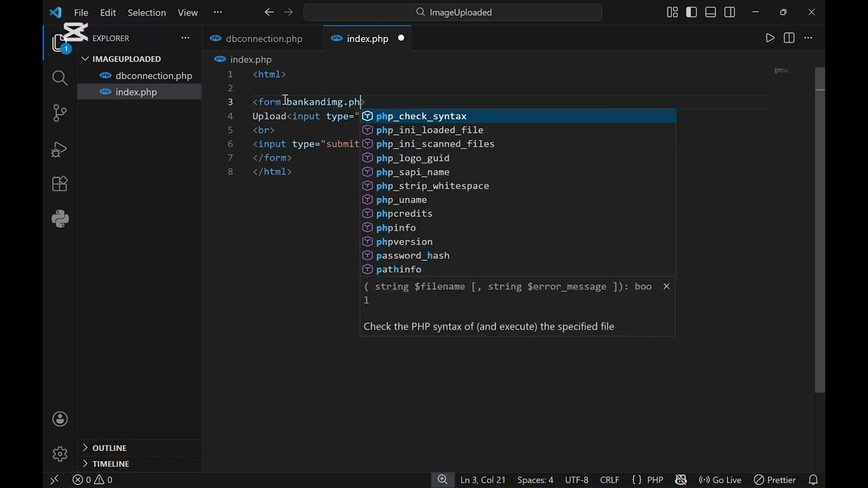Viewport: 868px width, 488px height.
Task: Open the Accounts icon in activity bar
Action: point(60,419)
